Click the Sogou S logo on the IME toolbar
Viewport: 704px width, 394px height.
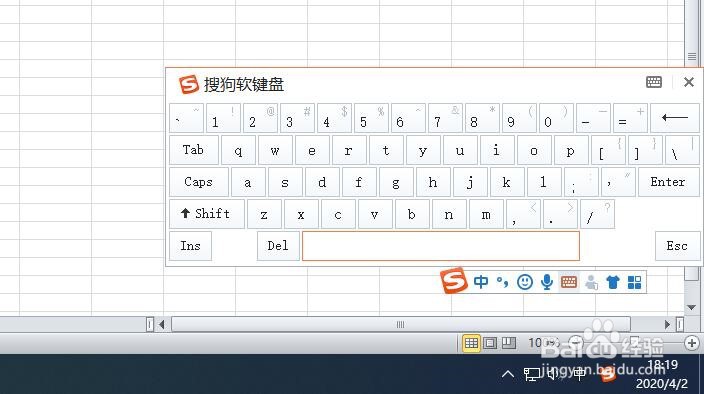pos(454,280)
